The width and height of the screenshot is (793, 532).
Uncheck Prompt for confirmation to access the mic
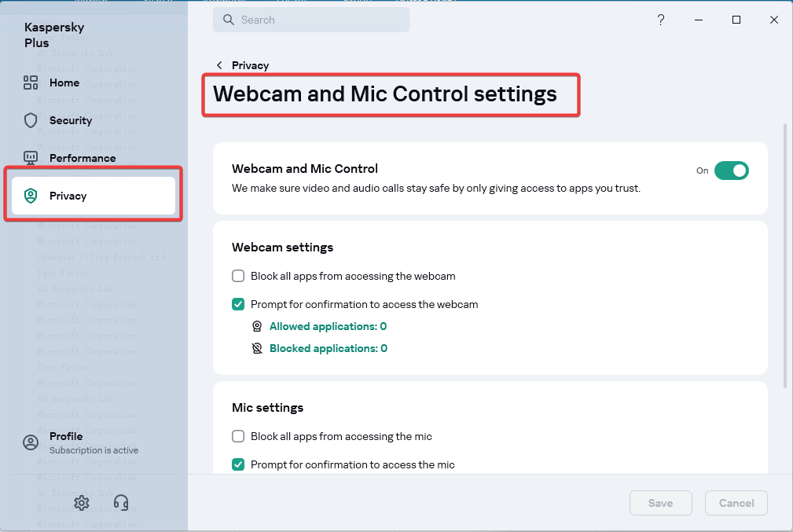238,464
